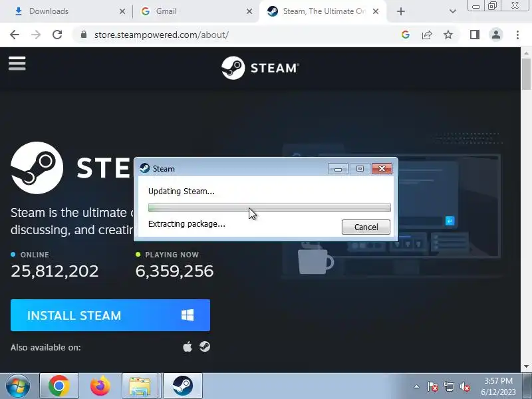Minimize the Chrome browser window

[x=476, y=6]
